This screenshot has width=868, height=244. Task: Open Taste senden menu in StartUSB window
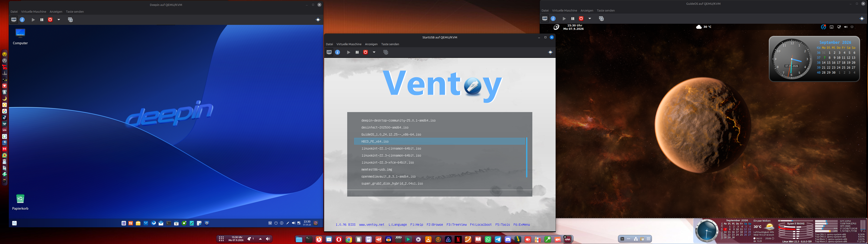(x=390, y=44)
